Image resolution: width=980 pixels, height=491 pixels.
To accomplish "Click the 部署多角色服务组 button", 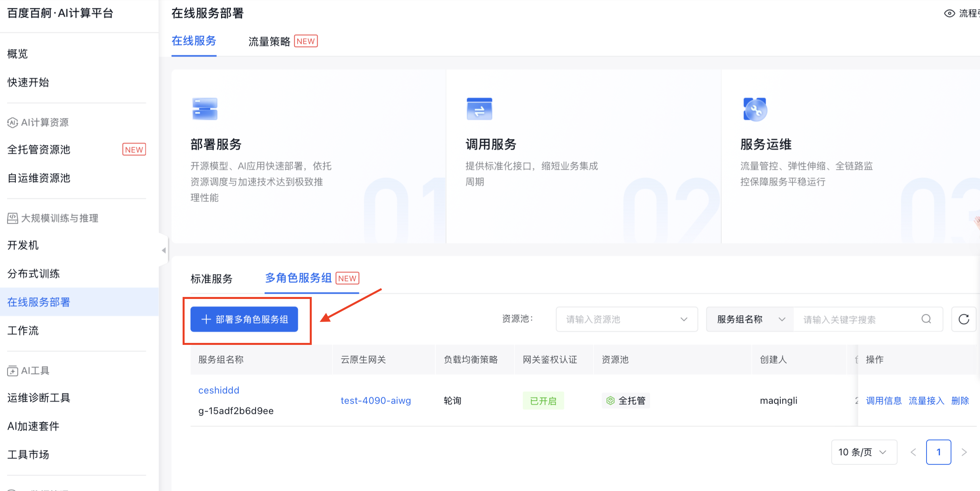I will click(x=244, y=319).
